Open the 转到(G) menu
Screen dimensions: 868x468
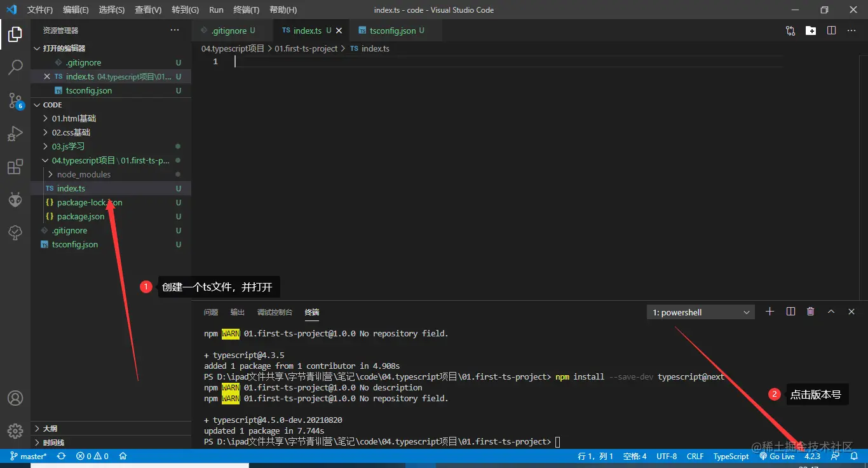coord(185,10)
